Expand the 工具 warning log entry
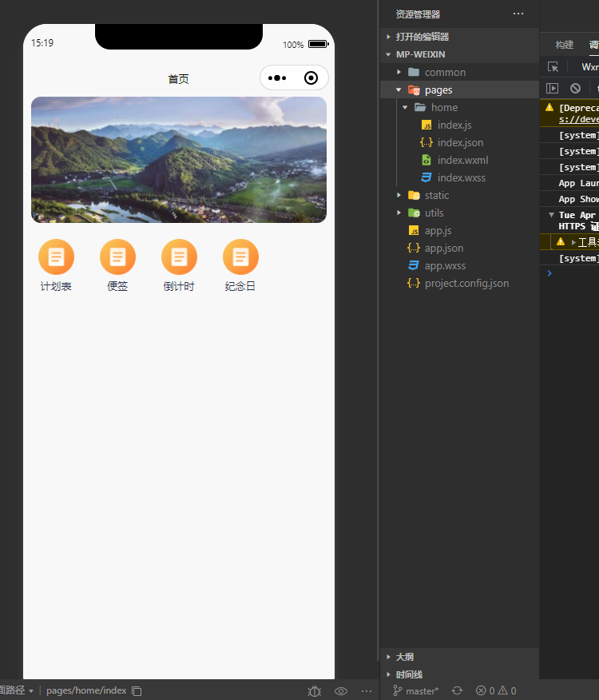This screenshot has width=599, height=700. (x=573, y=242)
